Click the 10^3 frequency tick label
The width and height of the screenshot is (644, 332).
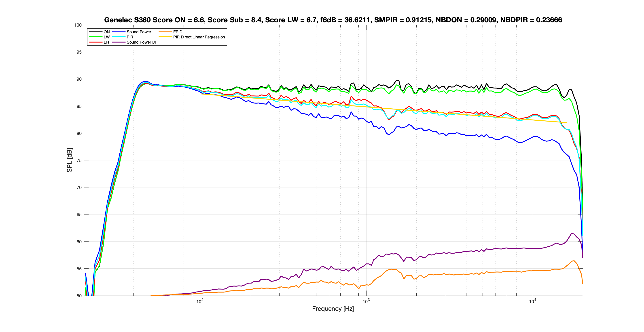point(366,301)
